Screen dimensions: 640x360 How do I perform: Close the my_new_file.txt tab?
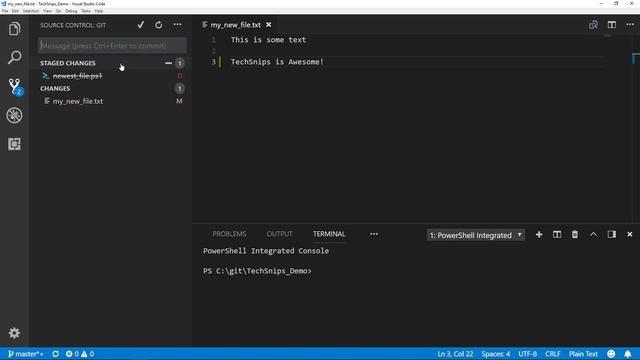point(269,25)
